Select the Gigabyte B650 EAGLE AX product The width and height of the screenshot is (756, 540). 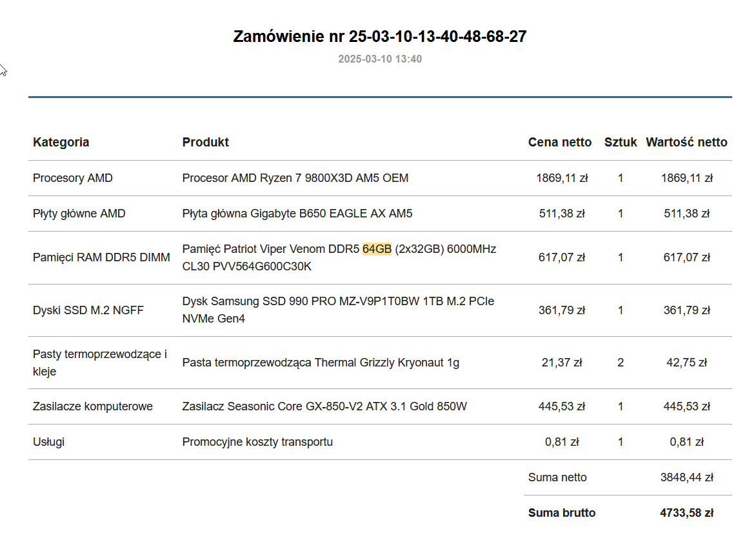(297, 214)
